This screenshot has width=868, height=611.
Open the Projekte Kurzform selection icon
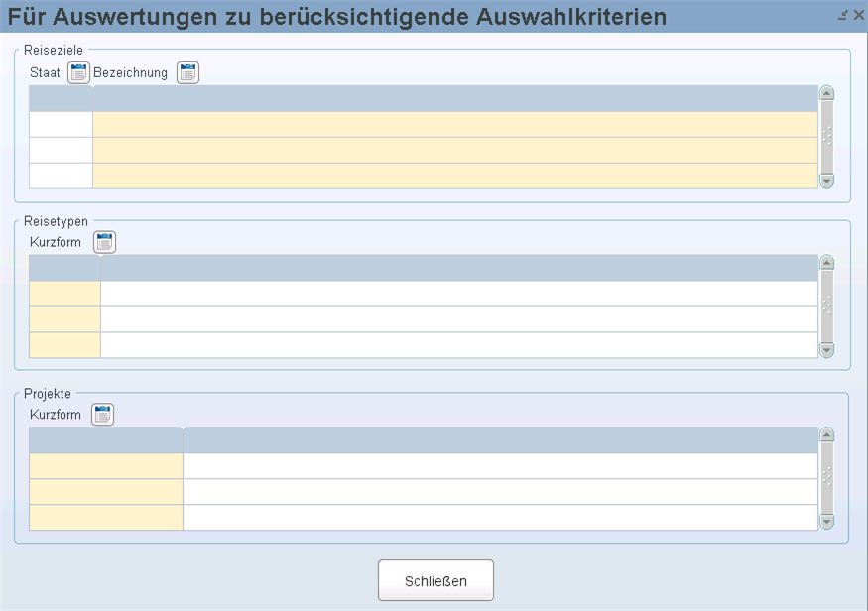tap(103, 414)
